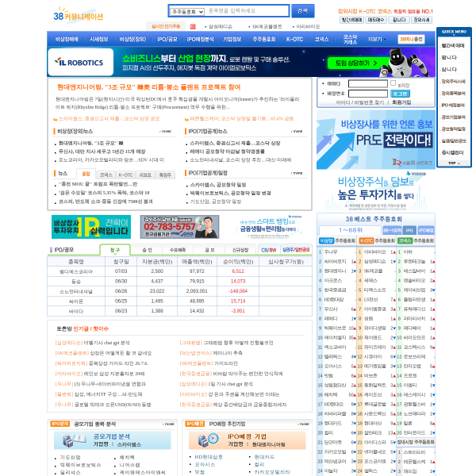Click the orange IPO분석 badge icon
Image resolution: width=476 pixels, height=476 pixels.
pos(60,424)
